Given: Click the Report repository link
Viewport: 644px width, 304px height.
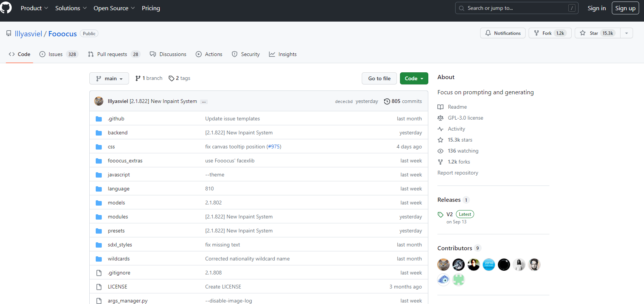Looking at the screenshot, I should [x=458, y=173].
